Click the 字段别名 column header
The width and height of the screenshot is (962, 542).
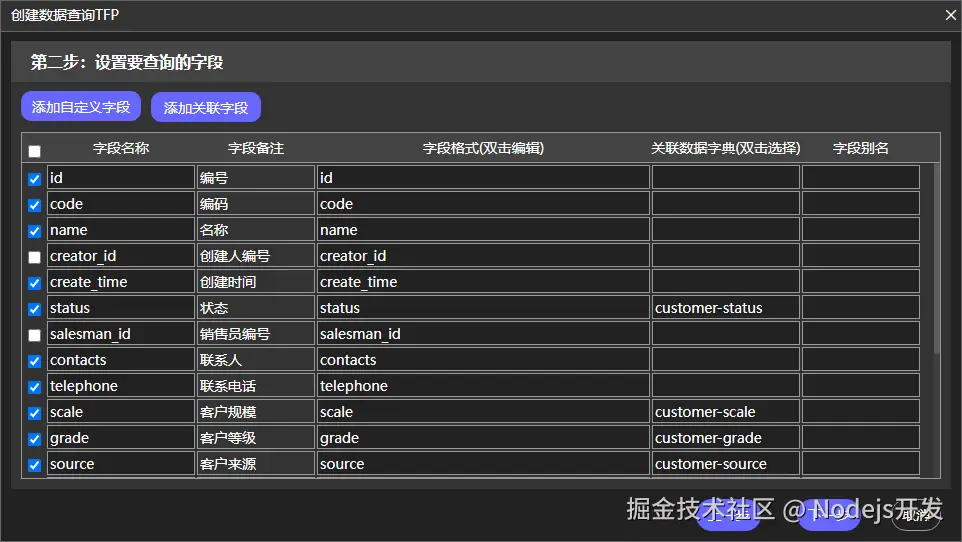tap(861, 148)
